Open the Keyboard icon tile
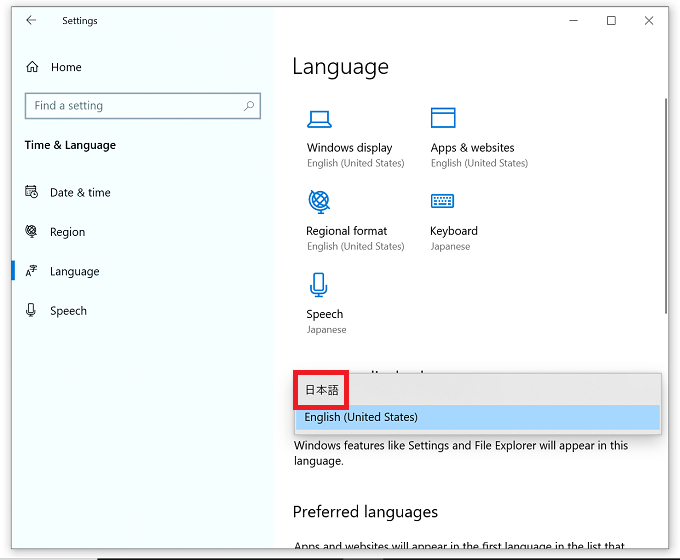Image resolution: width=680 pixels, height=560 pixels. [442, 201]
